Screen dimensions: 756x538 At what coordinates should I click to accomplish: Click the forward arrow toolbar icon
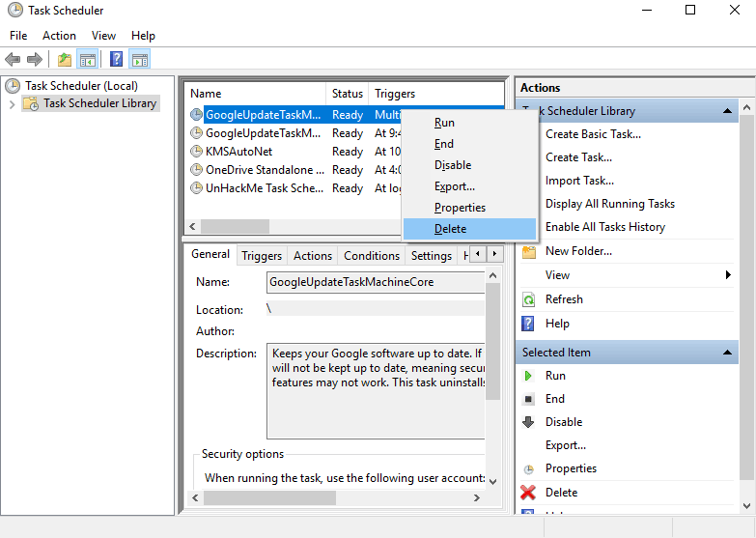tap(34, 60)
